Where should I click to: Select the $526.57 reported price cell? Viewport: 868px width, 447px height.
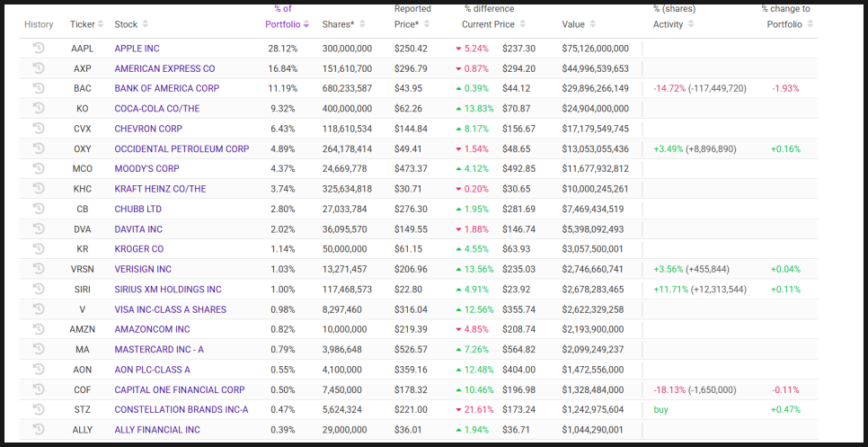[411, 350]
